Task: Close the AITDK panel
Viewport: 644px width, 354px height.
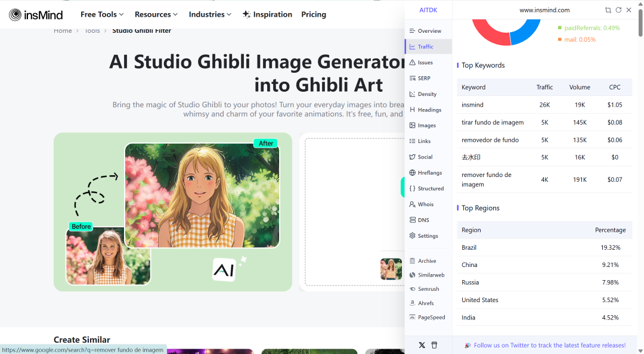Action: (629, 10)
